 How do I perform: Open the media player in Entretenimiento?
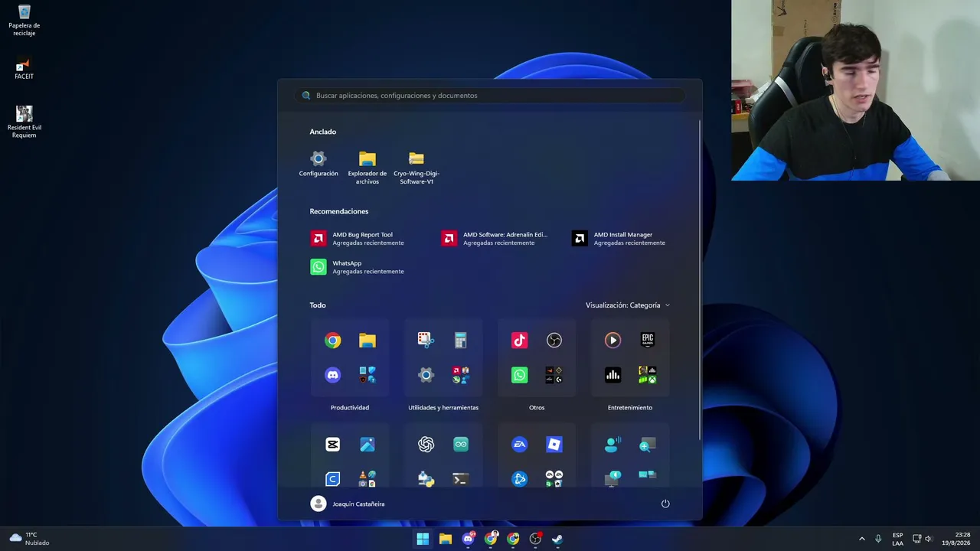pos(612,341)
